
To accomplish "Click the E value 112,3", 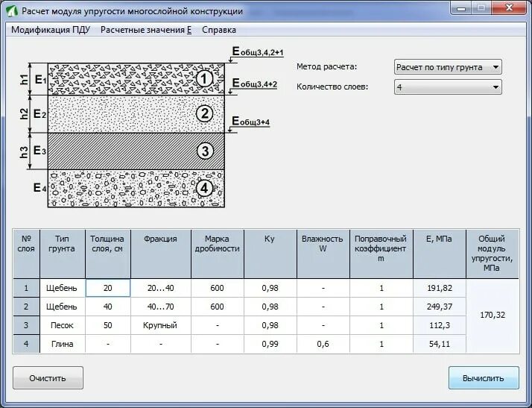I will pyautogui.click(x=440, y=325).
